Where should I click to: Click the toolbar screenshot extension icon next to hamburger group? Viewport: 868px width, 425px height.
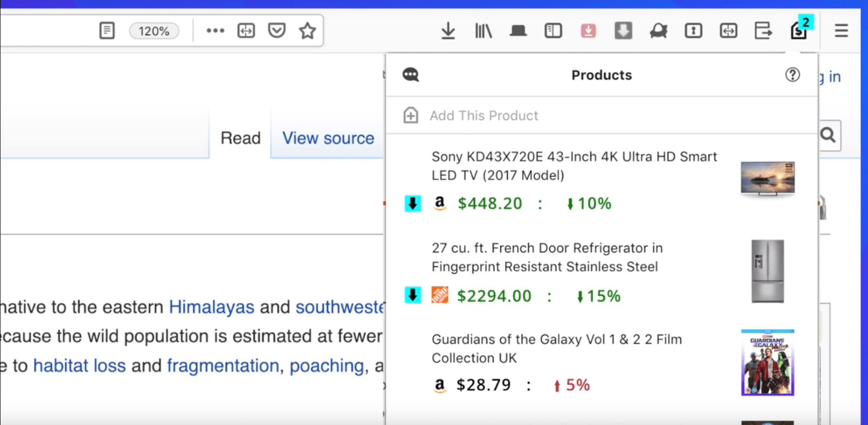coord(728,31)
